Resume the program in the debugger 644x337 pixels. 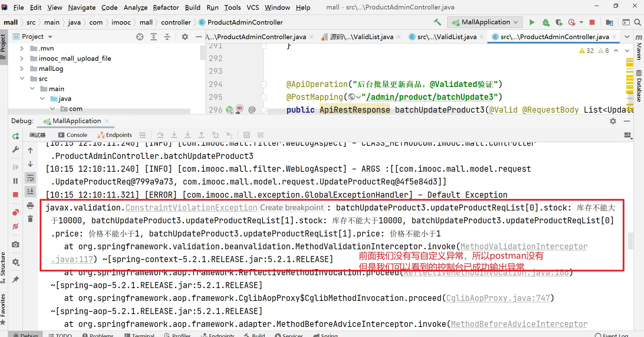16,167
